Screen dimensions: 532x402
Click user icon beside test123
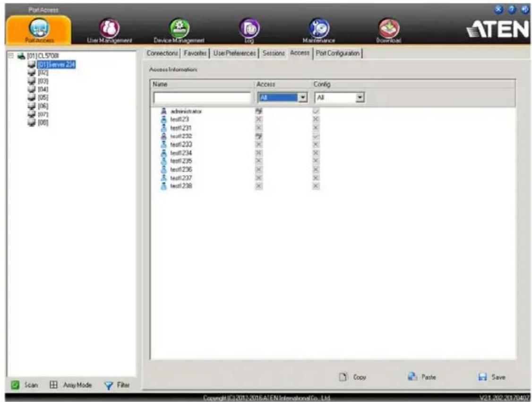163,119
